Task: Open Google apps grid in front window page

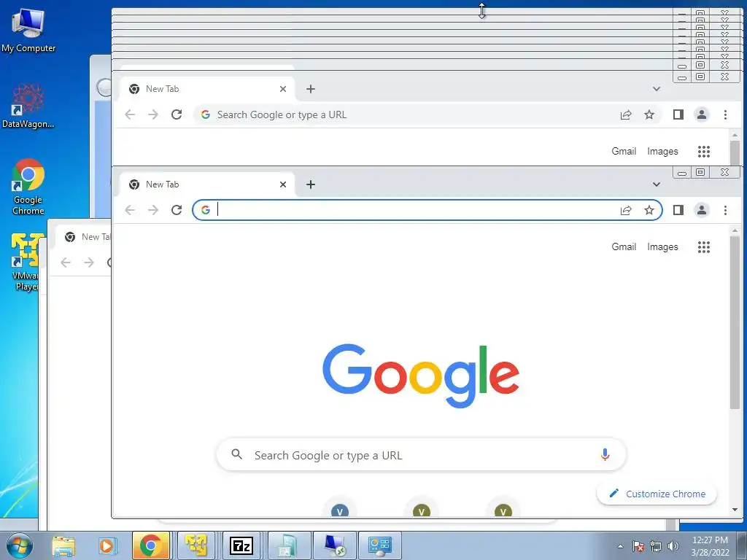Action: point(704,246)
